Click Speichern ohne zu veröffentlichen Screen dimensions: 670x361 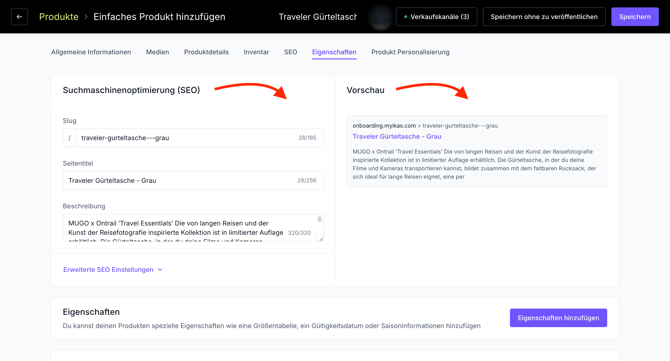544,17
